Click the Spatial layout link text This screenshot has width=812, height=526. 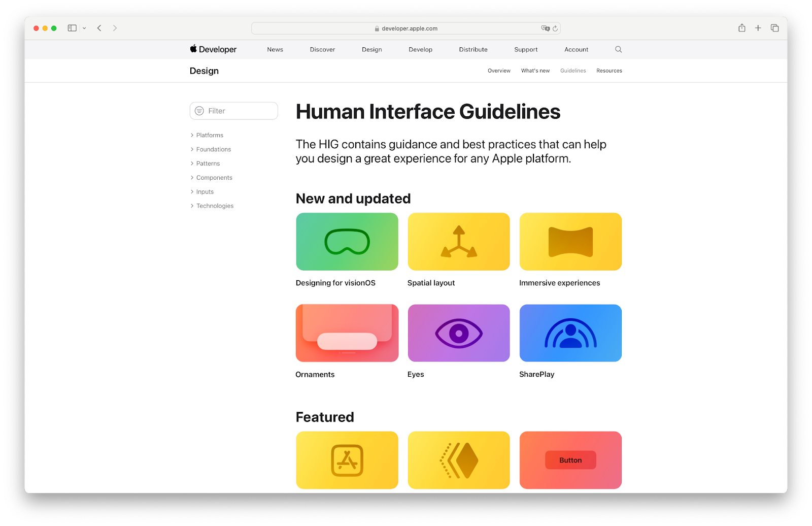(431, 283)
